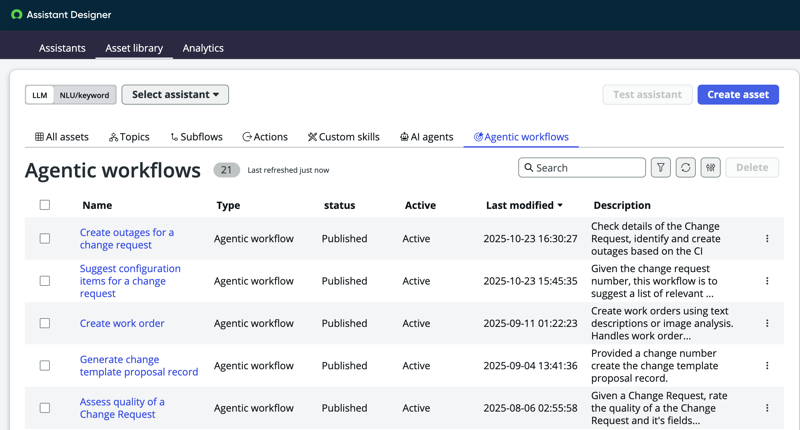
Task: Open row menu for Create work order
Action: [767, 323]
